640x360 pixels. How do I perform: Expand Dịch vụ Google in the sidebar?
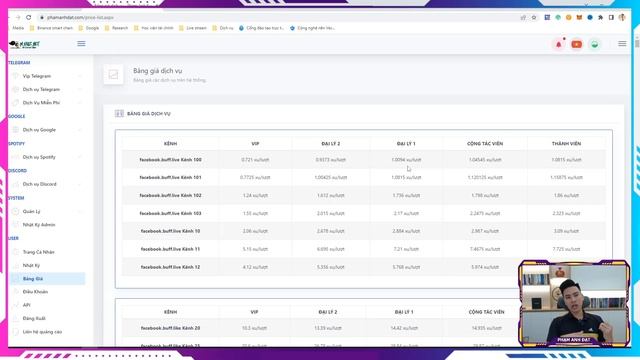tap(47, 130)
